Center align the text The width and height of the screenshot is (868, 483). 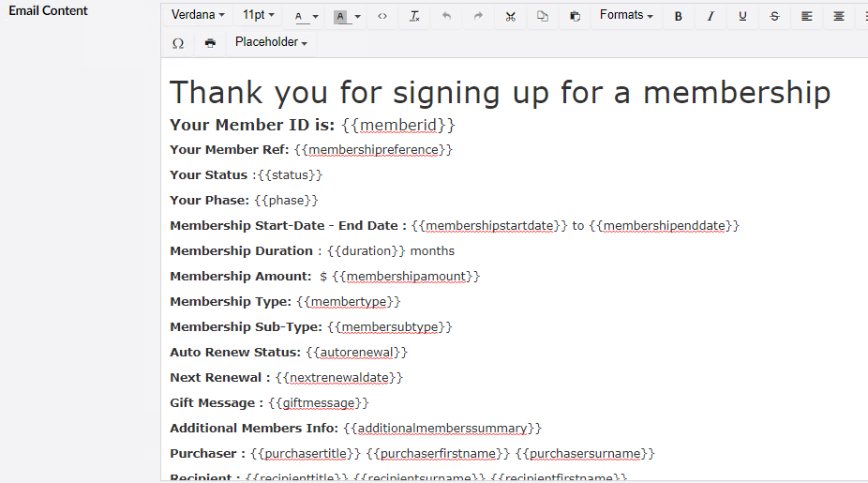point(838,16)
